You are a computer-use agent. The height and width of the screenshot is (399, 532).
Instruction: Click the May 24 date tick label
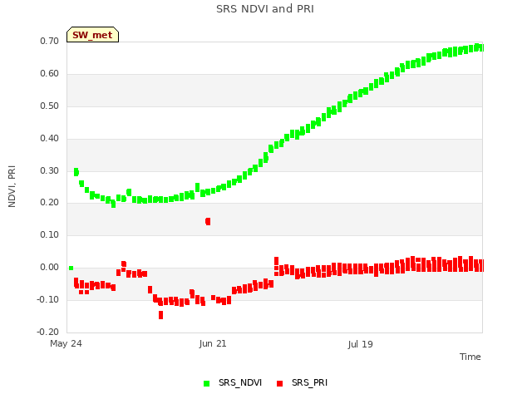pyautogui.click(x=66, y=343)
